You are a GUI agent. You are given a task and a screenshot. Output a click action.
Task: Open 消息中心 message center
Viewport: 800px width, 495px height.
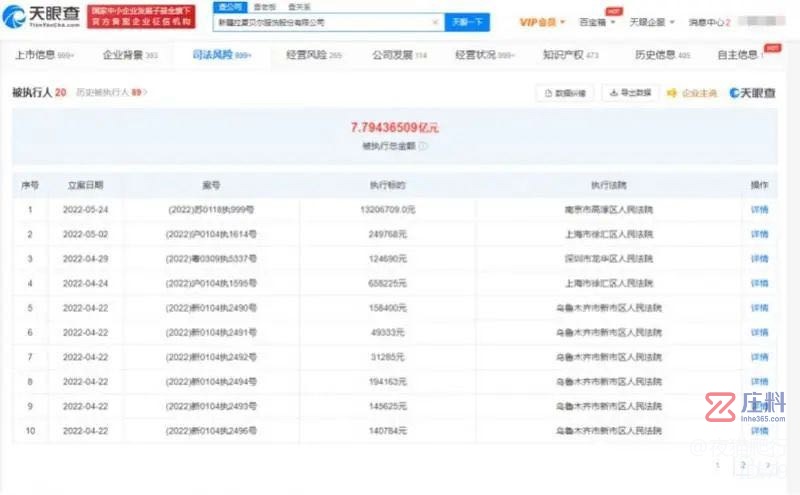(710, 22)
